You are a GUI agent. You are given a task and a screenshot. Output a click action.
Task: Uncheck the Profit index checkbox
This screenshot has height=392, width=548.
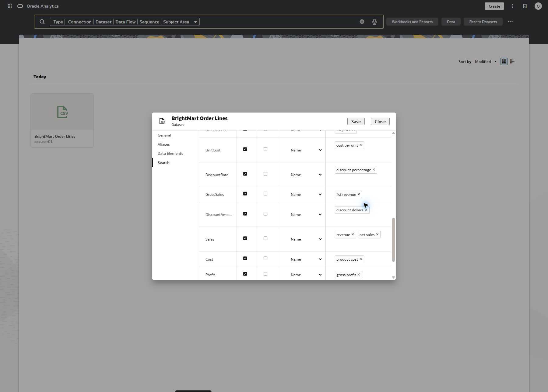point(245,274)
